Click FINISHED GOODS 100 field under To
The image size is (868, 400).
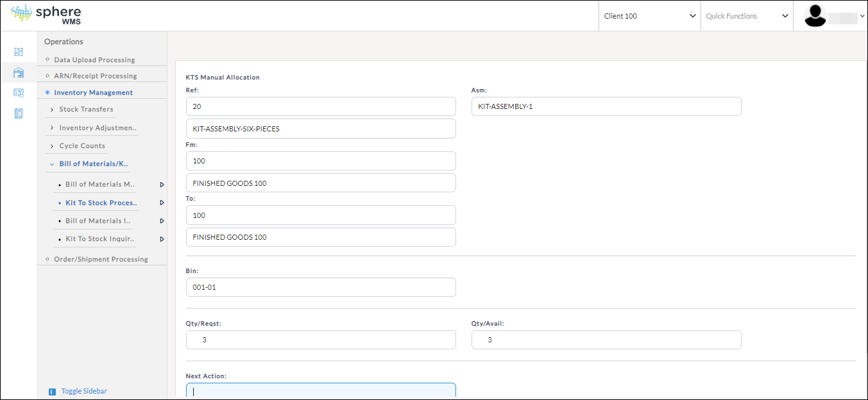pyautogui.click(x=321, y=237)
